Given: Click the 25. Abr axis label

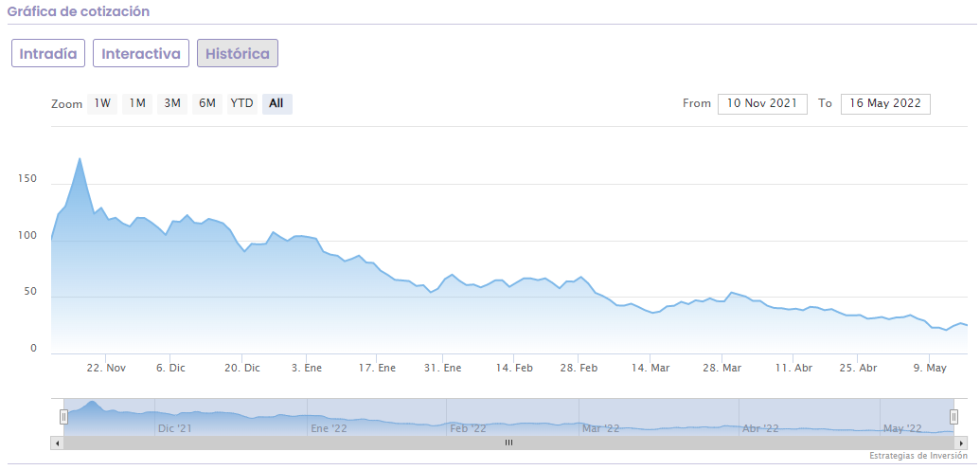Looking at the screenshot, I should click(x=858, y=369).
